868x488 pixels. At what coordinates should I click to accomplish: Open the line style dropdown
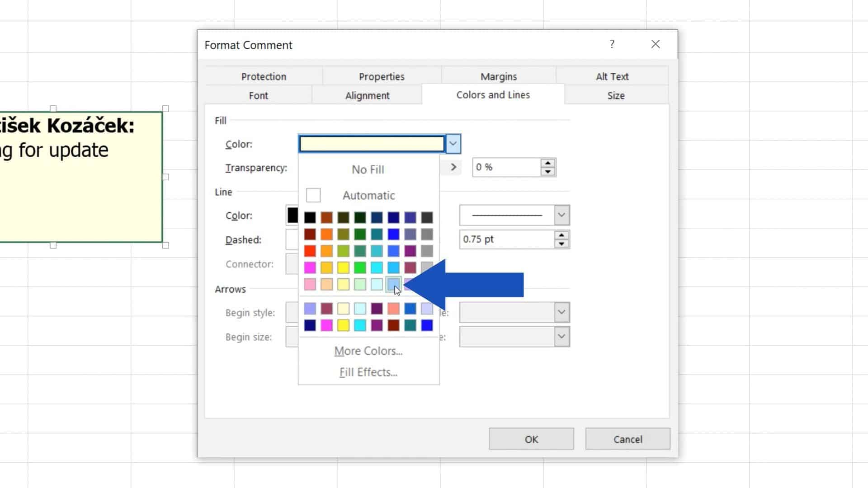(x=561, y=215)
